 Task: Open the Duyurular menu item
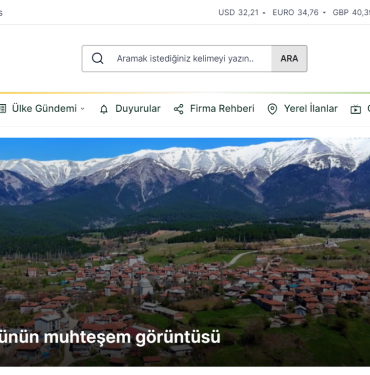[x=138, y=109]
